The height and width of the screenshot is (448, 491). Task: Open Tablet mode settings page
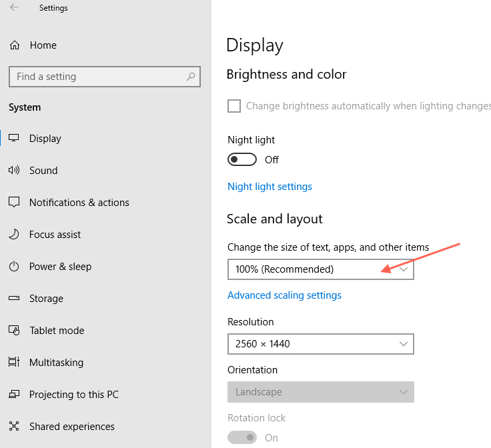pos(57,331)
